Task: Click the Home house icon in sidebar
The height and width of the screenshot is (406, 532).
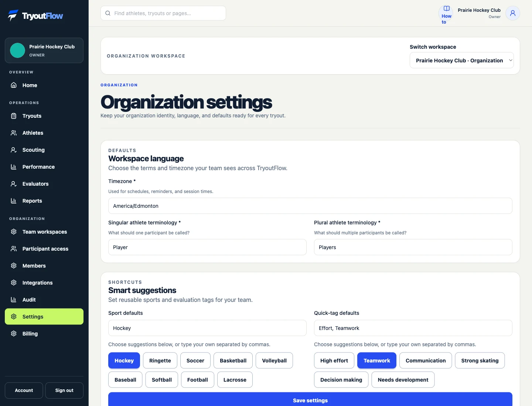Action: 14,85
